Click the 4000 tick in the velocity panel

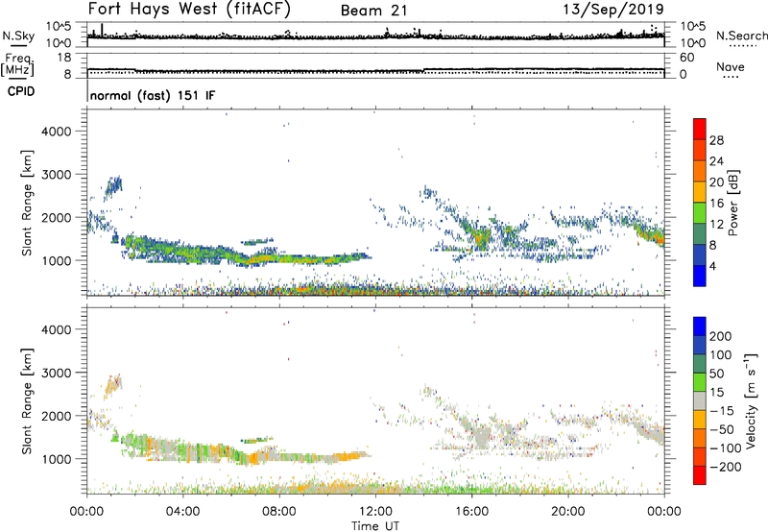tap(57, 329)
